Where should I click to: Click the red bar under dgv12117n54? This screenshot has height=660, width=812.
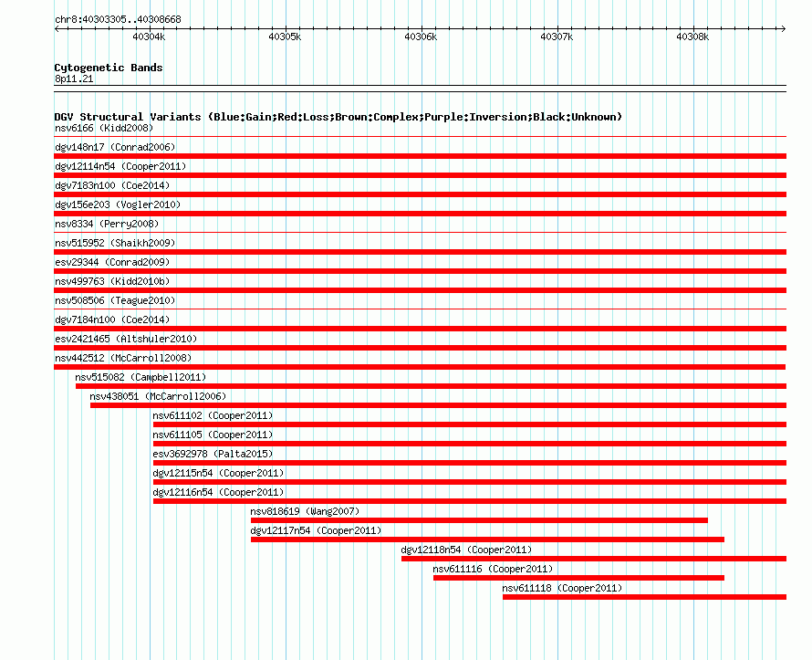pos(487,540)
